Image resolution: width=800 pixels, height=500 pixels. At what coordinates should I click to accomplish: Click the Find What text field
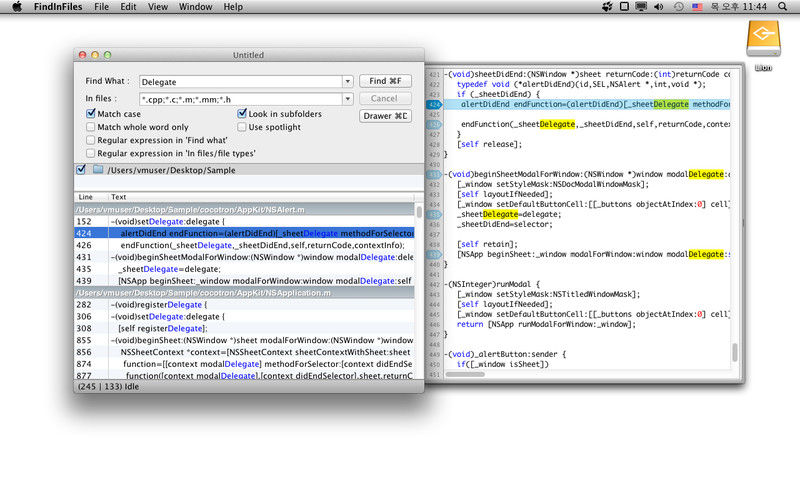tap(241, 82)
